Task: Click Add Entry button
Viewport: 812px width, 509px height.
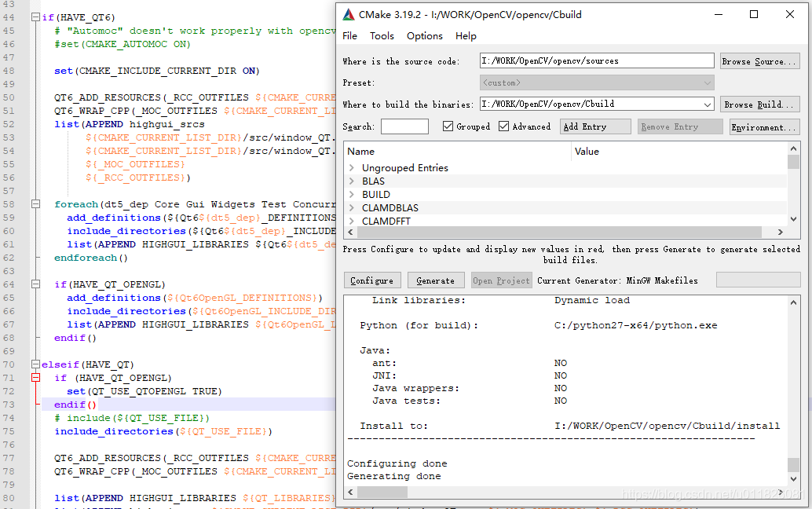Action: point(595,126)
